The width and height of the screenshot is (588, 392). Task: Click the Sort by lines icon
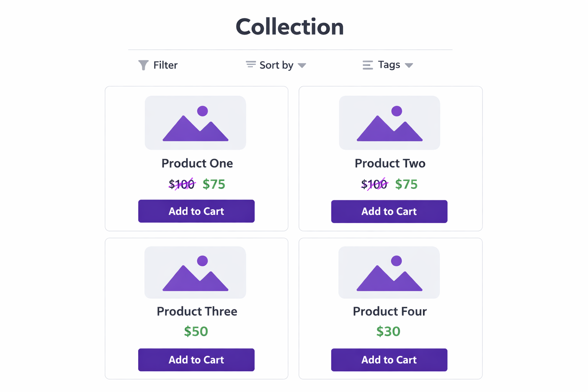[x=250, y=65]
